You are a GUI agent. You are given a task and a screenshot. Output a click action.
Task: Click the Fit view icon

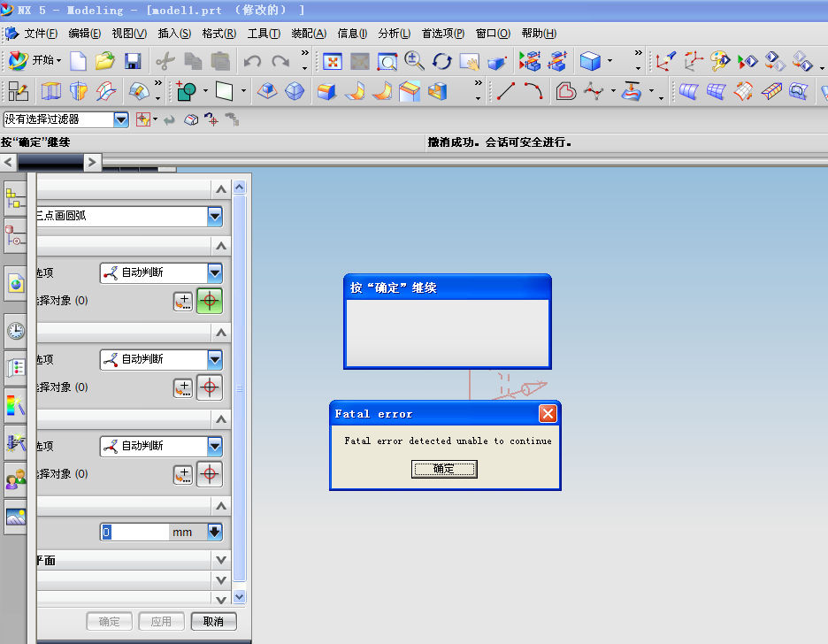[333, 62]
